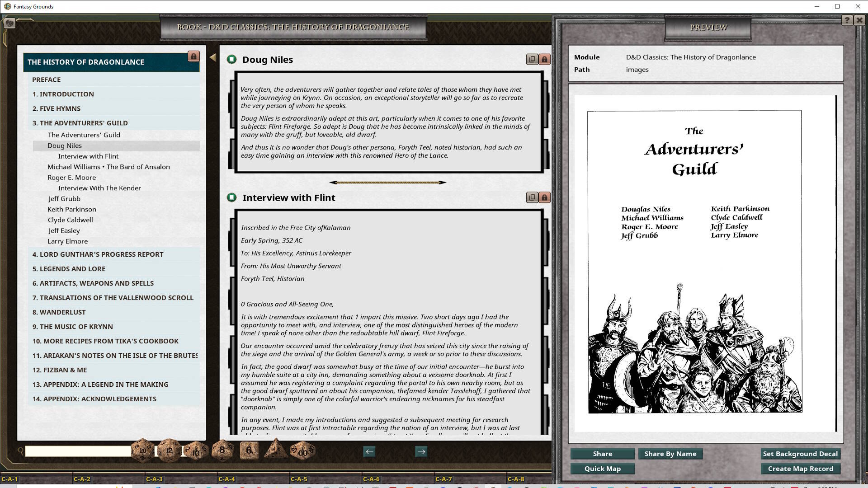This screenshot has width=868, height=488.
Task: Open 10. More Recipes from Tika's Cookbook
Action: [113, 341]
